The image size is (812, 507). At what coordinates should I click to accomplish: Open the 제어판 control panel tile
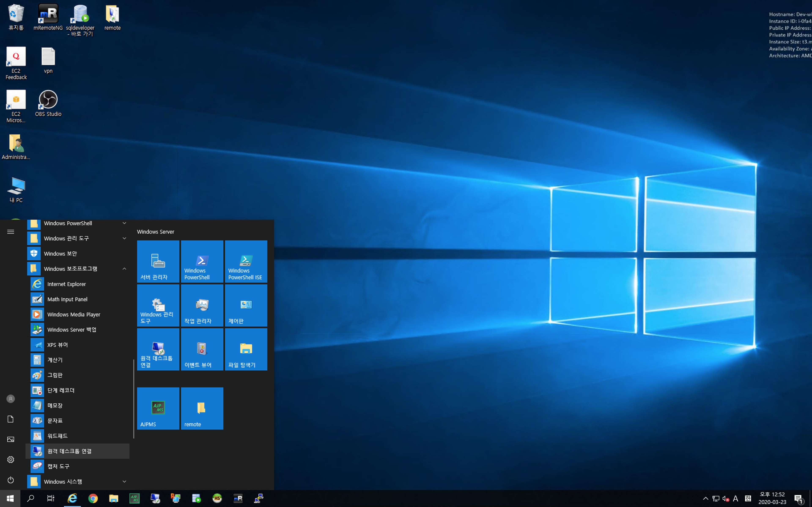click(246, 305)
